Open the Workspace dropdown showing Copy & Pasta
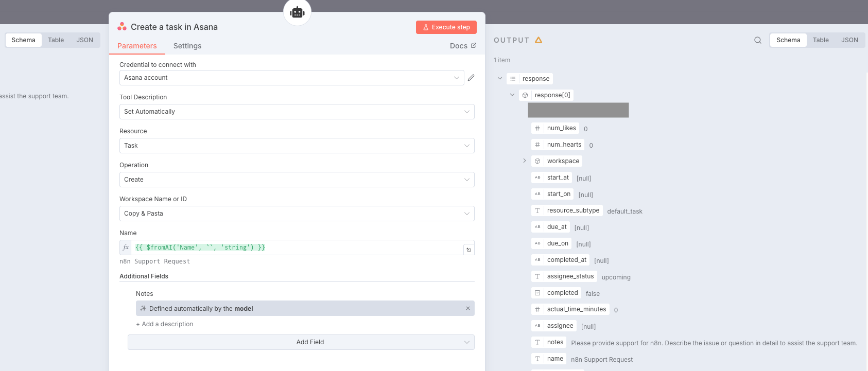The image size is (868, 371). coord(297,214)
